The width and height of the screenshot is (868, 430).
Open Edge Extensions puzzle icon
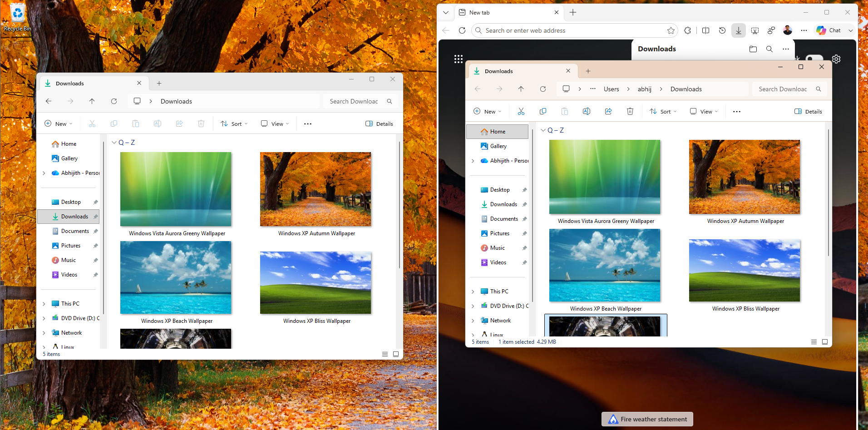pos(688,30)
